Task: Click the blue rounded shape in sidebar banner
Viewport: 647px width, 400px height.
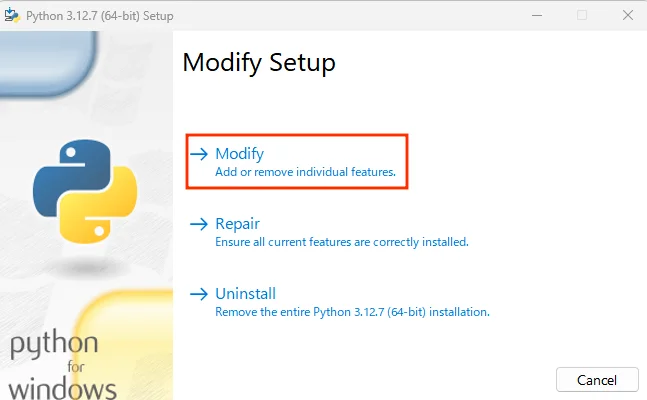Action: [47, 63]
